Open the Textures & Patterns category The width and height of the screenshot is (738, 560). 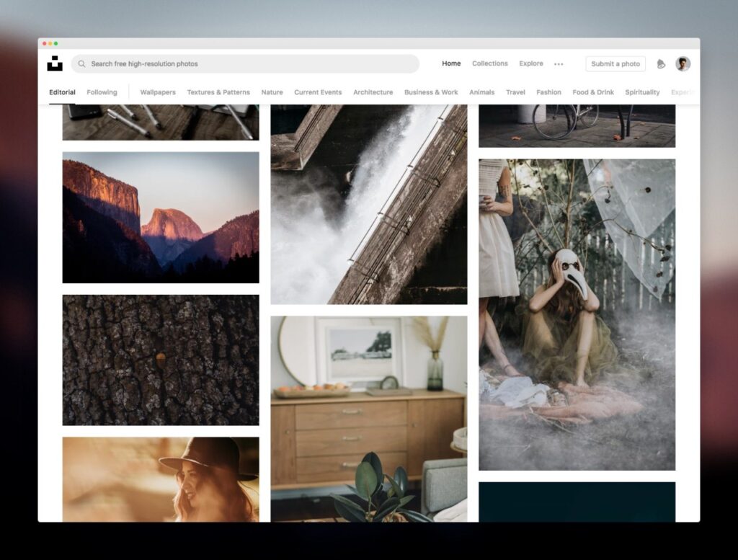pyautogui.click(x=218, y=92)
